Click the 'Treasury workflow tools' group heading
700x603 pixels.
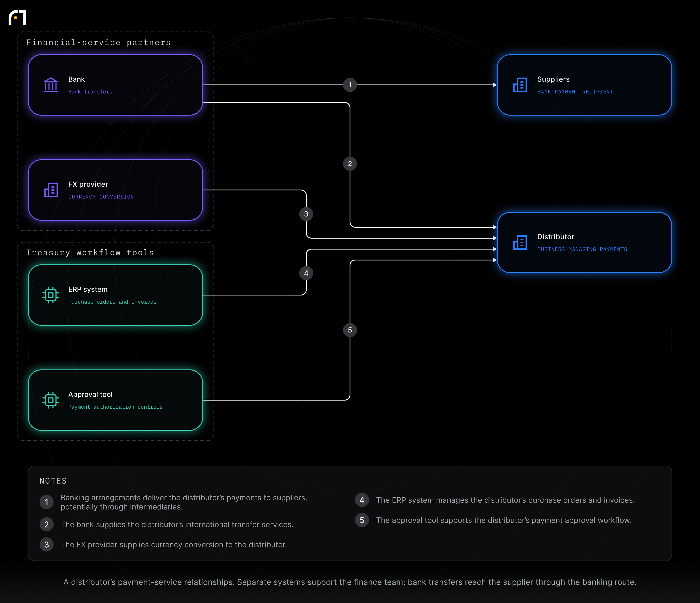click(90, 253)
